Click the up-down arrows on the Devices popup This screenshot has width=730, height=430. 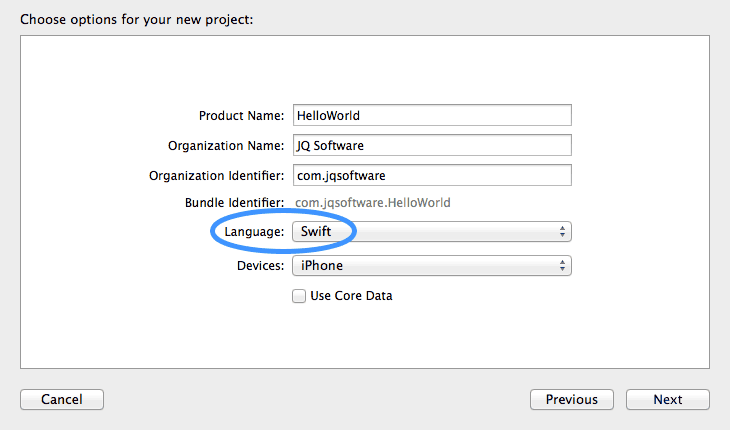pos(563,265)
